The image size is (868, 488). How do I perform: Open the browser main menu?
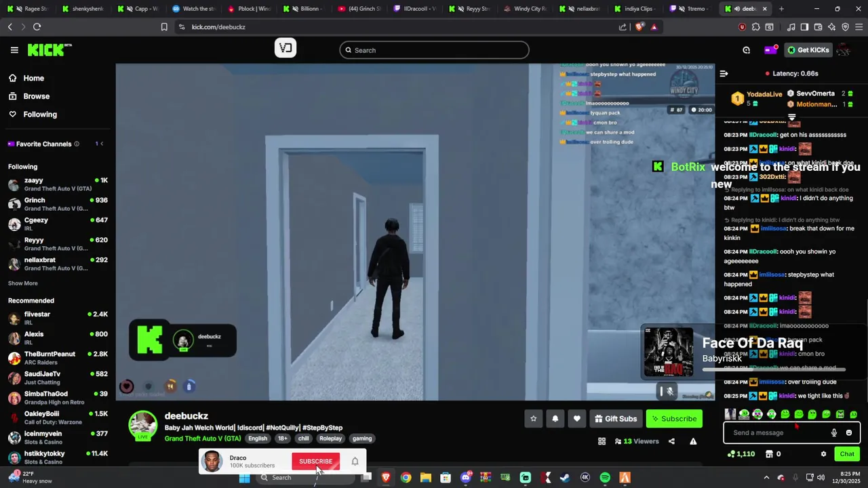(x=859, y=27)
